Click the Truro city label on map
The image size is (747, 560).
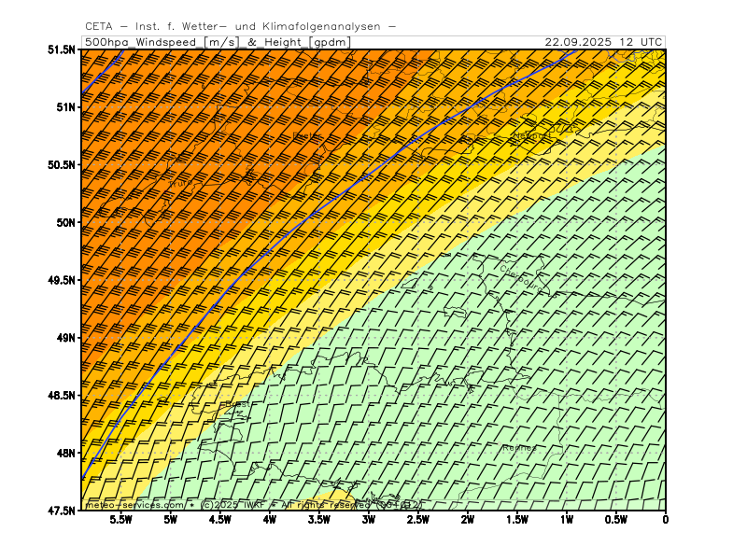181,183
